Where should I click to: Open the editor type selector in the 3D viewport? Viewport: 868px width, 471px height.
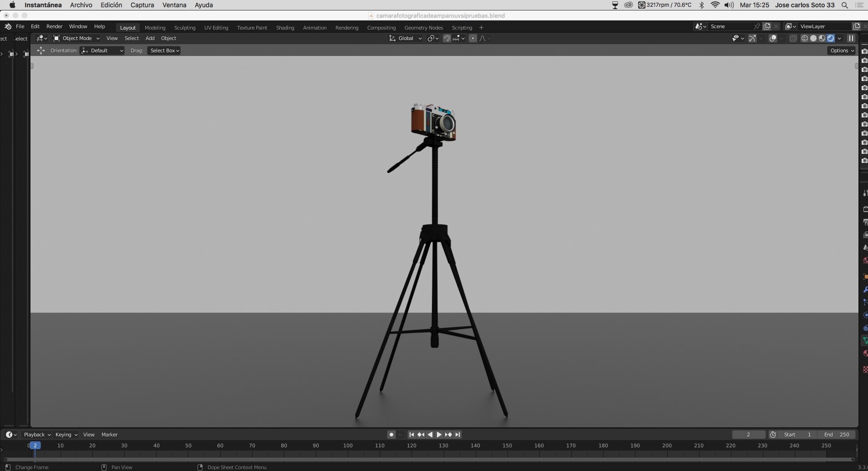click(x=42, y=38)
